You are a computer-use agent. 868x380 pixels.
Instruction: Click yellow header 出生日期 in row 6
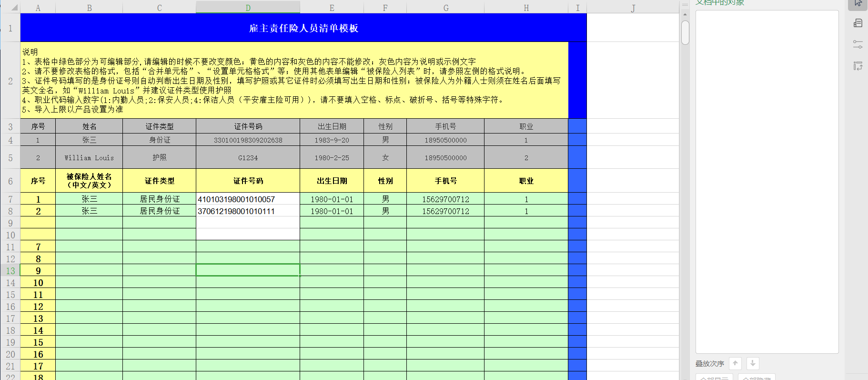[x=332, y=181]
